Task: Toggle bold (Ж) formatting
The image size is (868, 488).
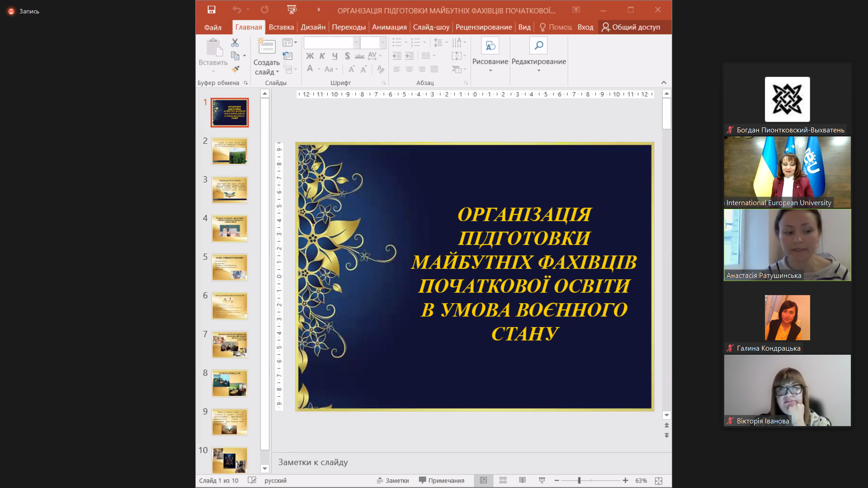Action: point(310,56)
